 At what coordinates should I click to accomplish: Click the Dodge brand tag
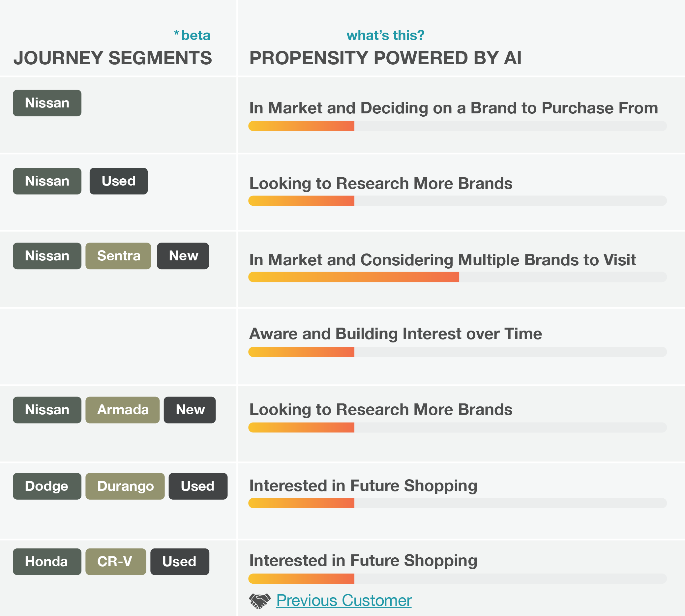(x=47, y=486)
